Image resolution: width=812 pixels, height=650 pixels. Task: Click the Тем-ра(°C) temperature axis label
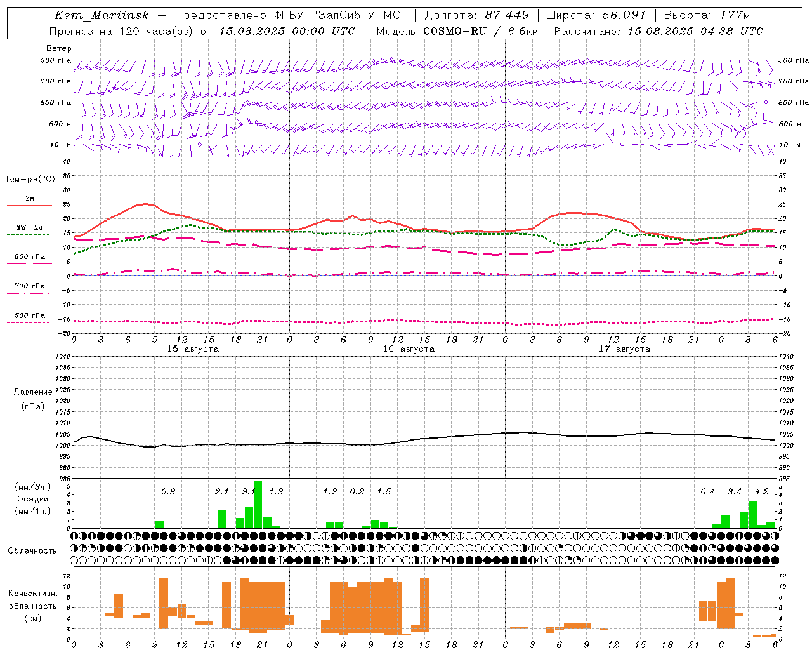tap(30, 180)
